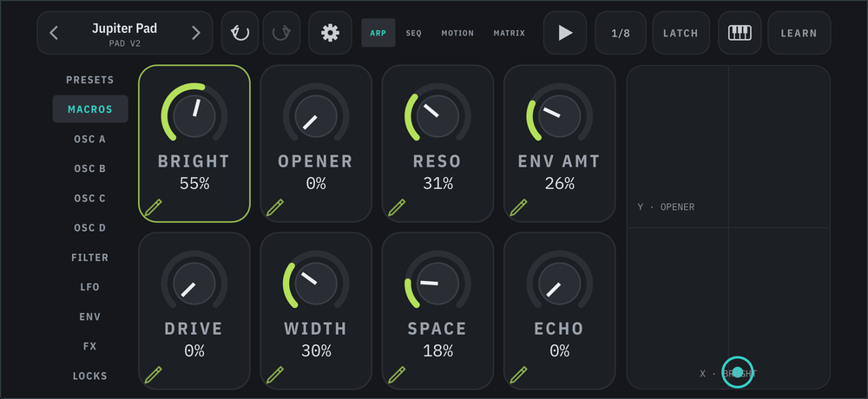Click the RESO 31% value readout

pyautogui.click(x=437, y=183)
